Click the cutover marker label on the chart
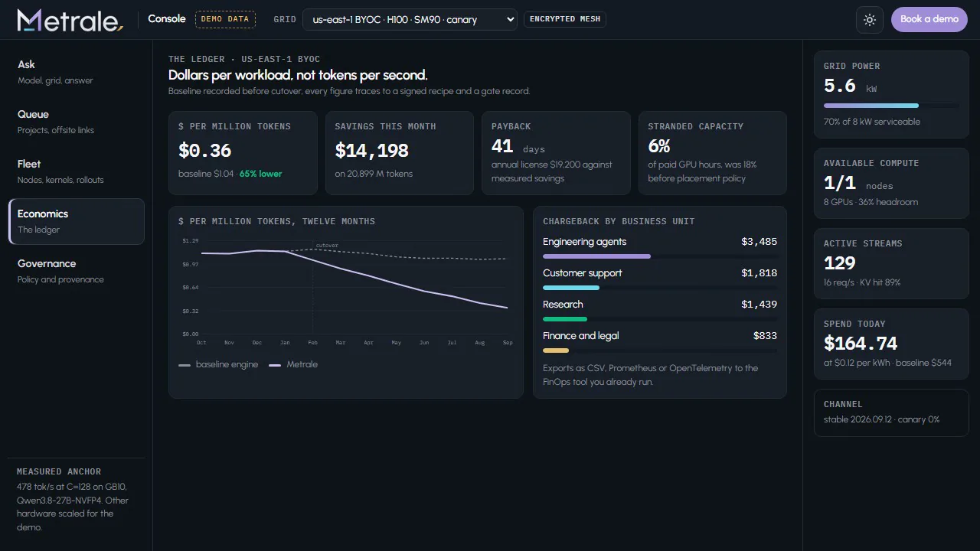980x551 pixels. pos(327,246)
